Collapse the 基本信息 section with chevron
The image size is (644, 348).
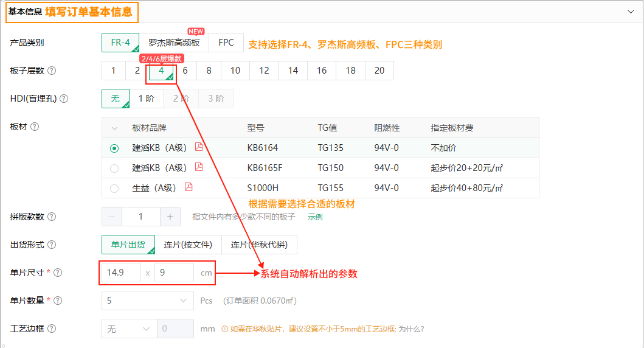click(x=631, y=11)
